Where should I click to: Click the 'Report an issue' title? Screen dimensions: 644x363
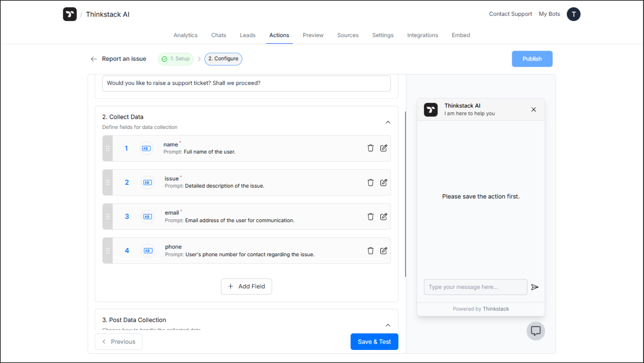coord(124,59)
